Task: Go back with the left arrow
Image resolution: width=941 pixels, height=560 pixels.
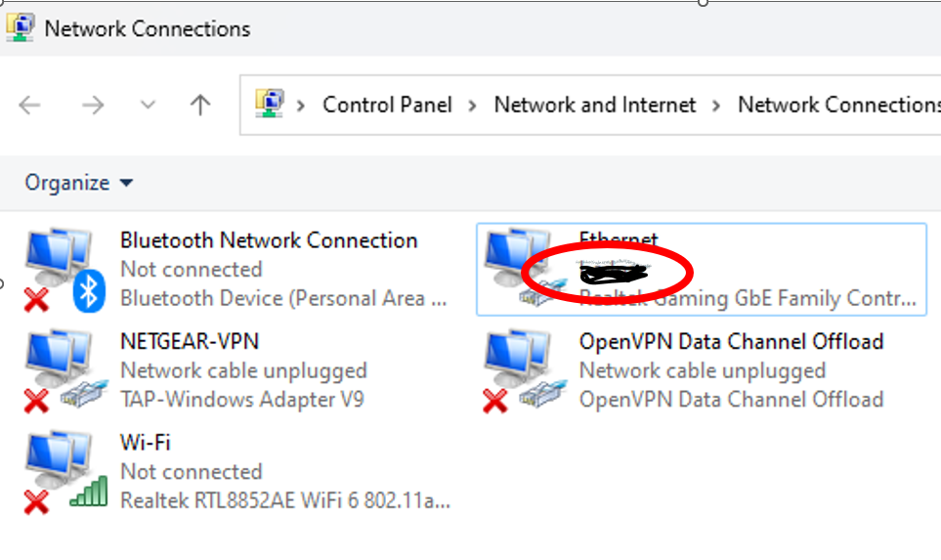Action: coord(29,105)
